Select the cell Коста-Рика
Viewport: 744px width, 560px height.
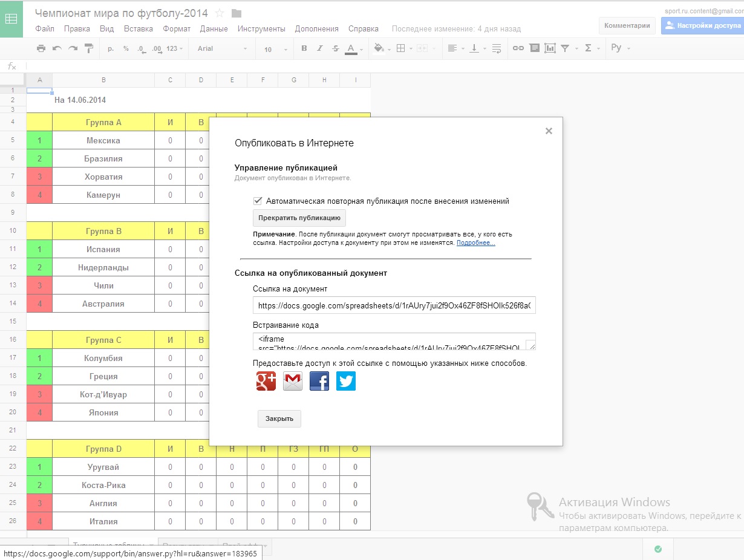point(103,485)
